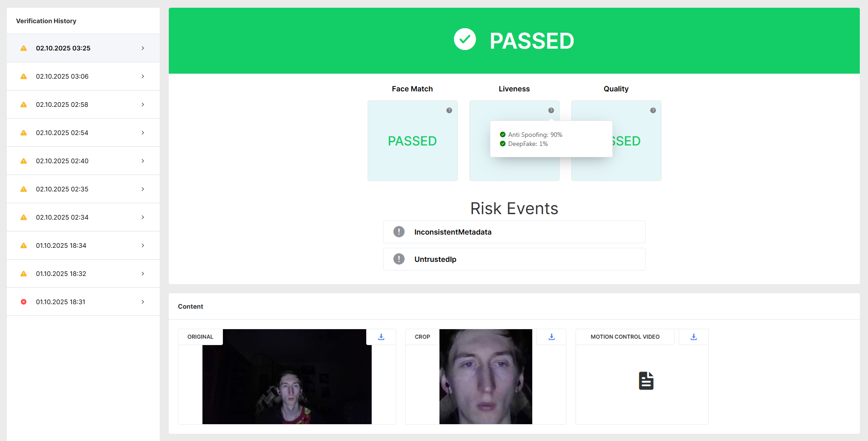Viewport: 868px width, 441px height.
Task: Download the Motion Control Video
Action: coord(694,337)
